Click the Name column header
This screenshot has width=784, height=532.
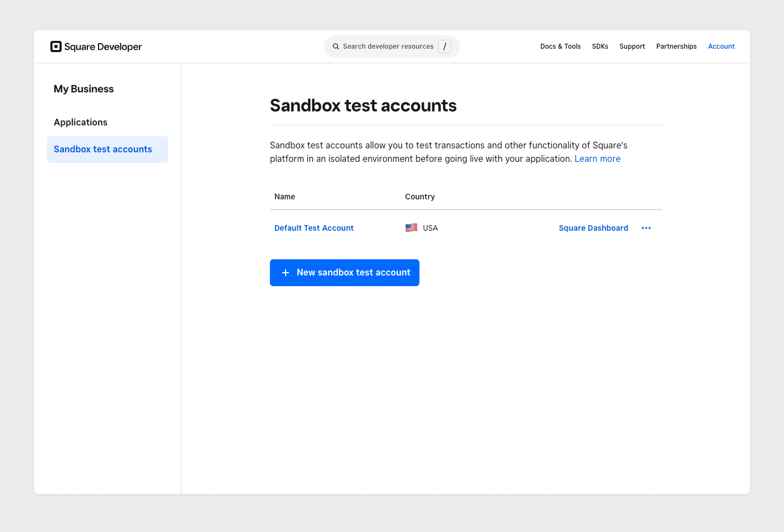tap(284, 197)
